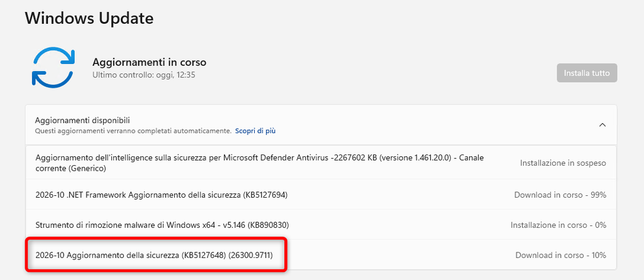Image resolution: width=644 pixels, height=280 pixels.
Task: Open the Scopri di più link
Action: click(255, 131)
